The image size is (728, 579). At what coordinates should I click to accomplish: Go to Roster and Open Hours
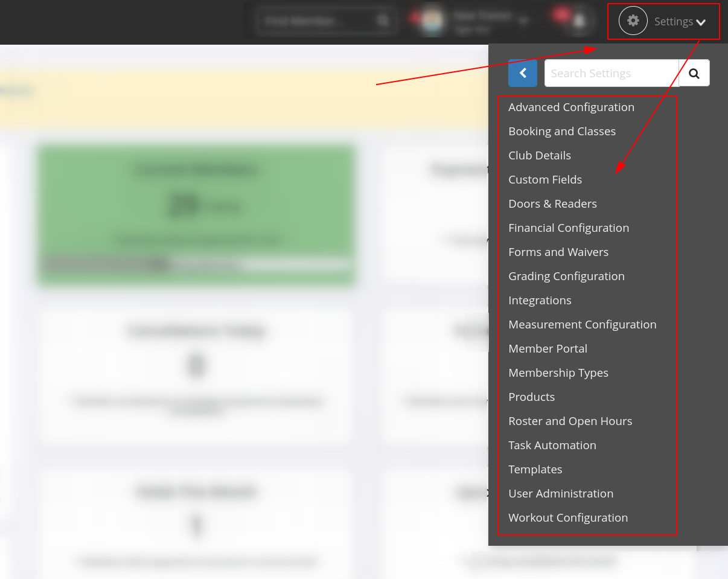coord(570,421)
